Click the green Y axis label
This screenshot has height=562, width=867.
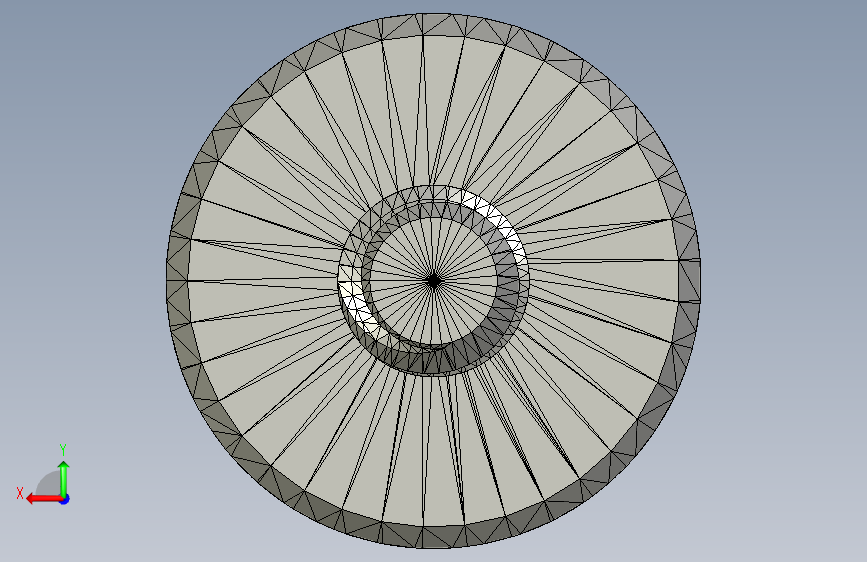point(63,450)
